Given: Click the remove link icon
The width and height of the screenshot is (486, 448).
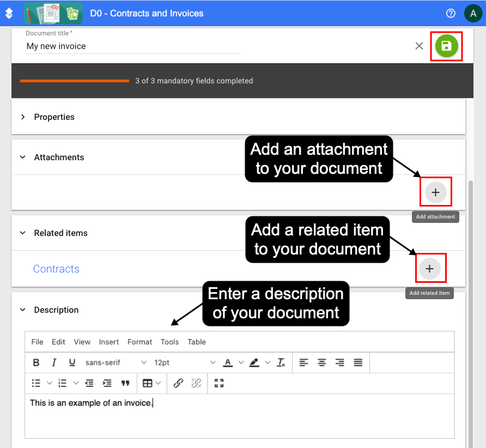Looking at the screenshot, I should (x=196, y=383).
